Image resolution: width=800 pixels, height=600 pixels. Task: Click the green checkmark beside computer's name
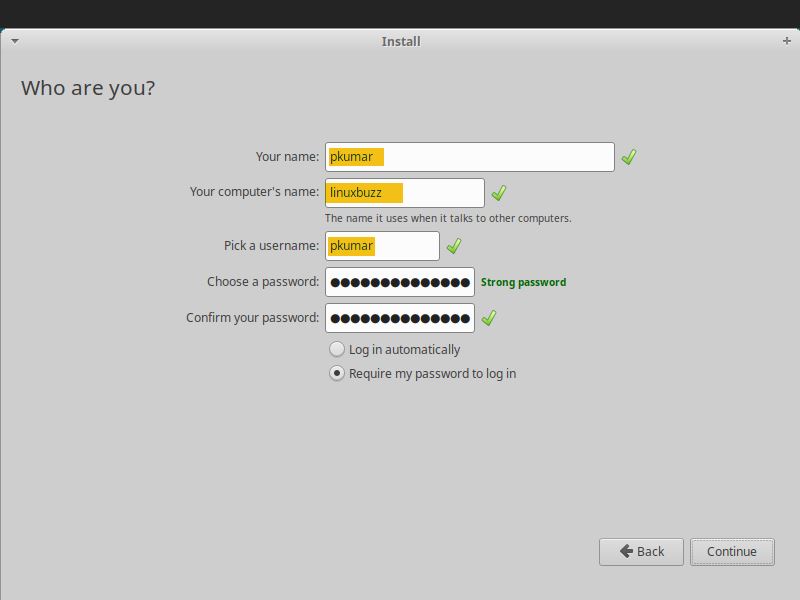click(x=498, y=193)
